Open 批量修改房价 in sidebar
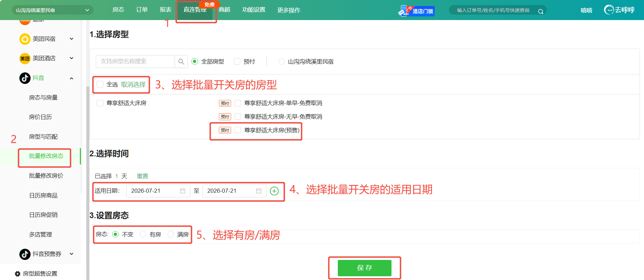 coord(46,176)
